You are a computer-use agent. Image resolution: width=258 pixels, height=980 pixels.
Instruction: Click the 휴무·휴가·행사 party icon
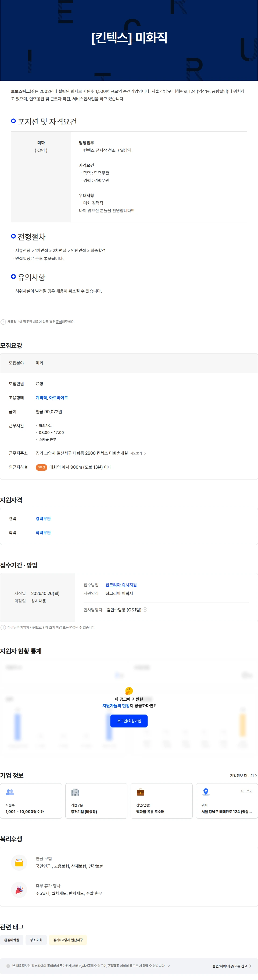(19, 890)
